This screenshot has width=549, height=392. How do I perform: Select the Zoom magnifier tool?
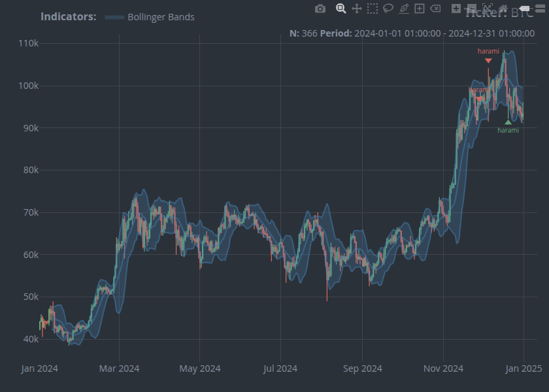coord(341,8)
